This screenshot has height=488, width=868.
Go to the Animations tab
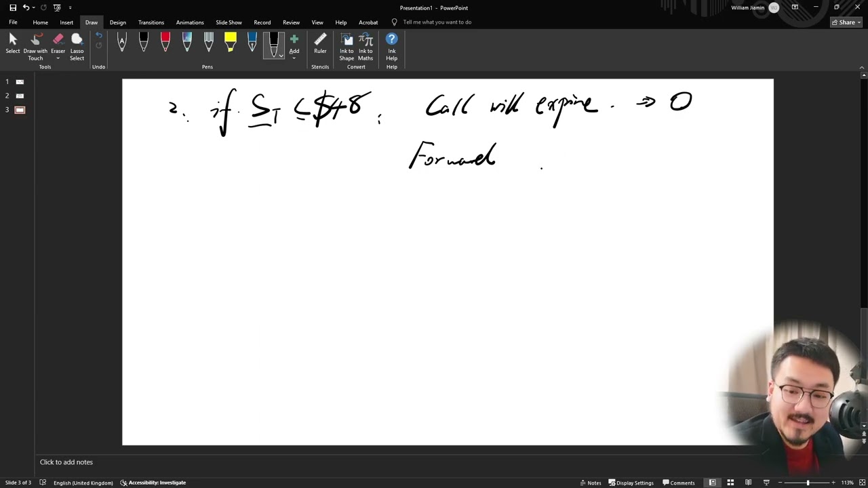coord(190,22)
